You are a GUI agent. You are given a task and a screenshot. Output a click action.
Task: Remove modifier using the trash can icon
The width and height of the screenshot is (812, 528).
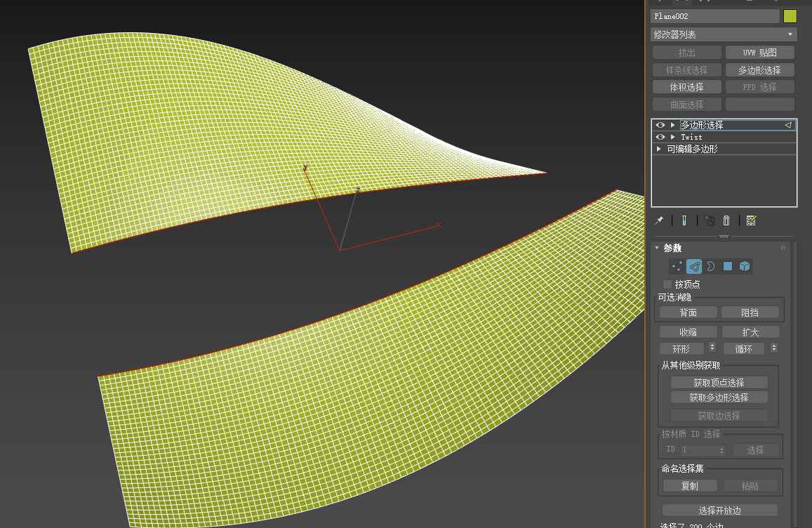pyautogui.click(x=726, y=220)
